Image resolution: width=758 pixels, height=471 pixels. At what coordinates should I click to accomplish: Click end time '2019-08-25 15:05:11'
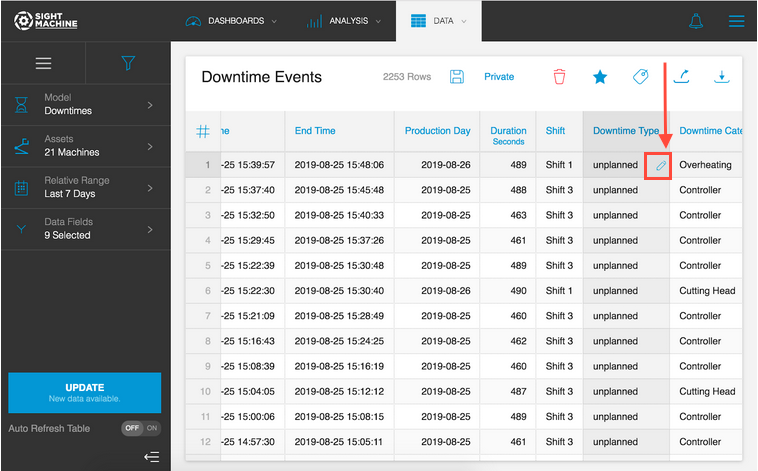tap(338, 442)
